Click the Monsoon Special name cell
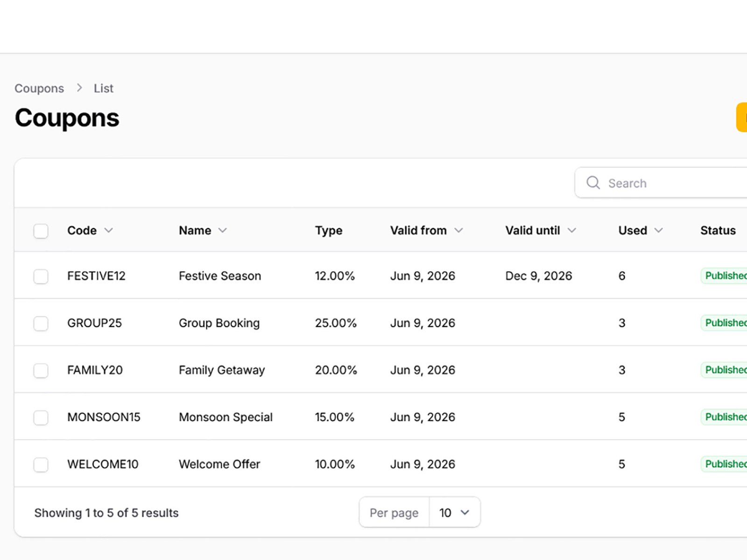 (x=226, y=417)
